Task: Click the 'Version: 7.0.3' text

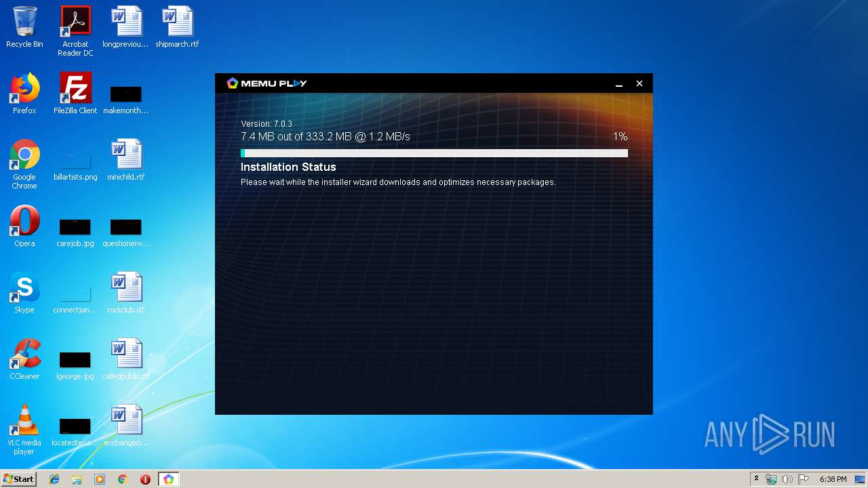Action: (267, 124)
